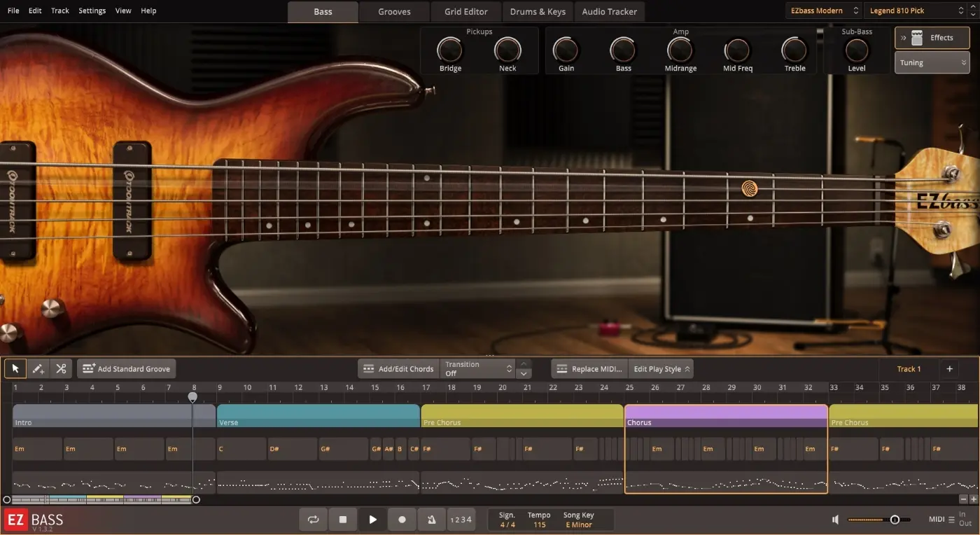Open the Tuning dropdown
The width and height of the screenshot is (980, 535).
932,62
